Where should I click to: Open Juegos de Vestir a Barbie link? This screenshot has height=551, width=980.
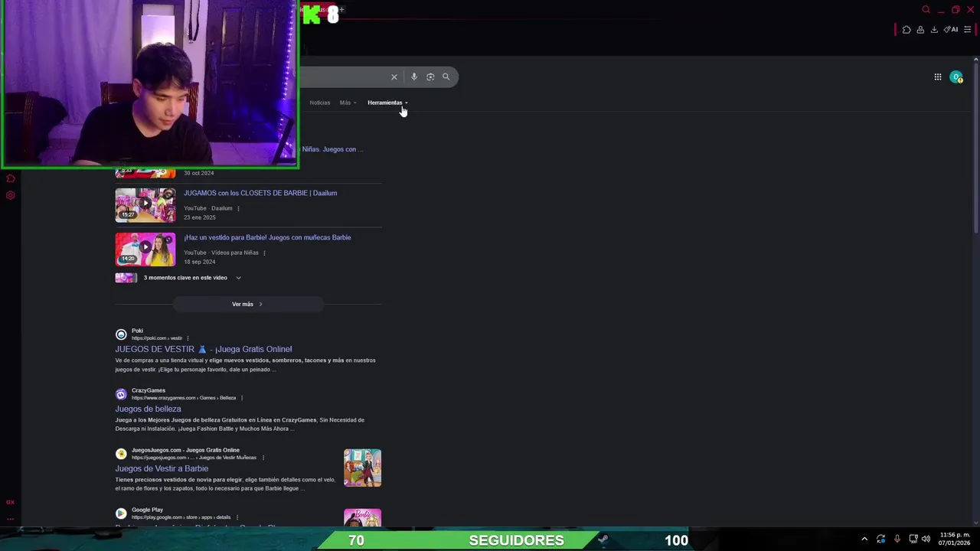coord(162,468)
